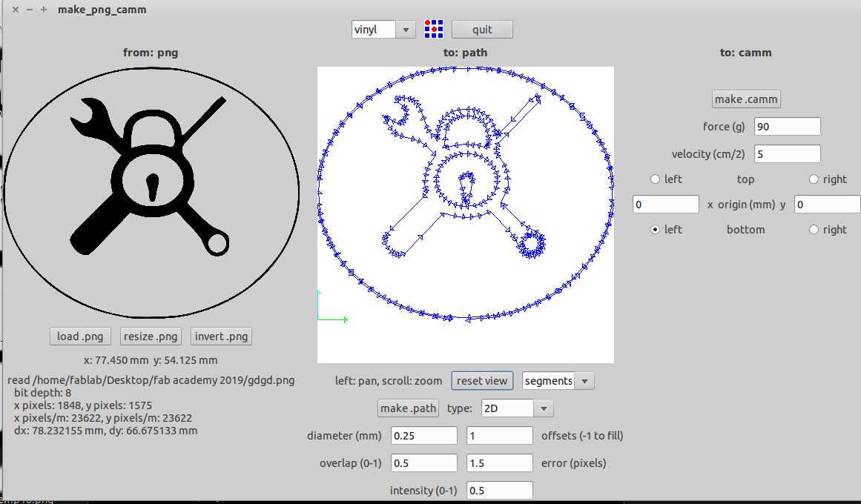This screenshot has height=504, width=861.
Task: Click the velocity input field
Action: [788, 153]
